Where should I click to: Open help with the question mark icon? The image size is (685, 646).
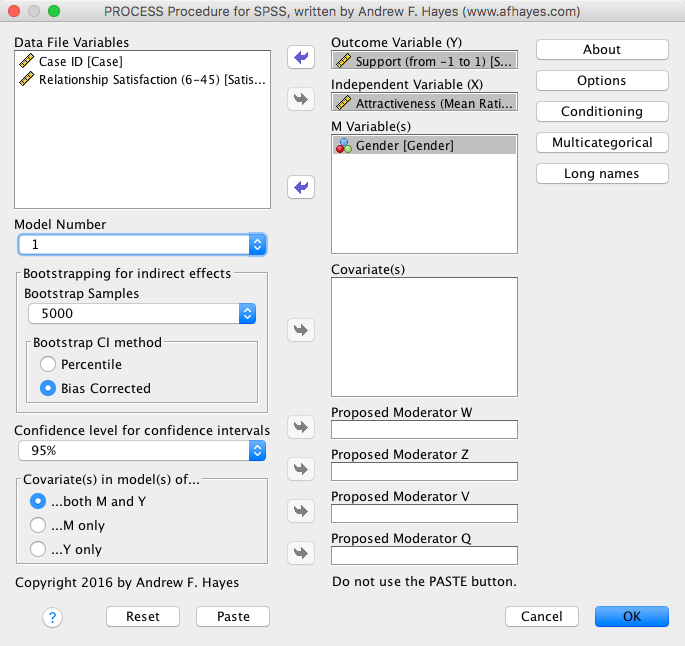tap(53, 617)
